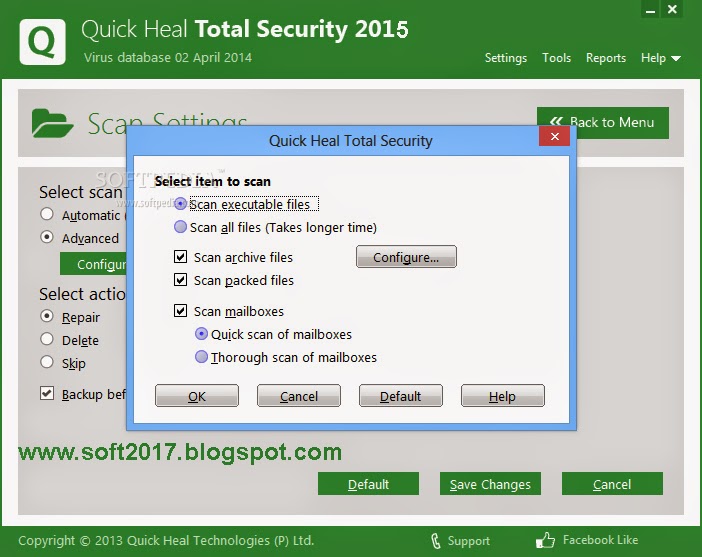Click green Default button in main window
The height and width of the screenshot is (557, 702).
tap(368, 484)
